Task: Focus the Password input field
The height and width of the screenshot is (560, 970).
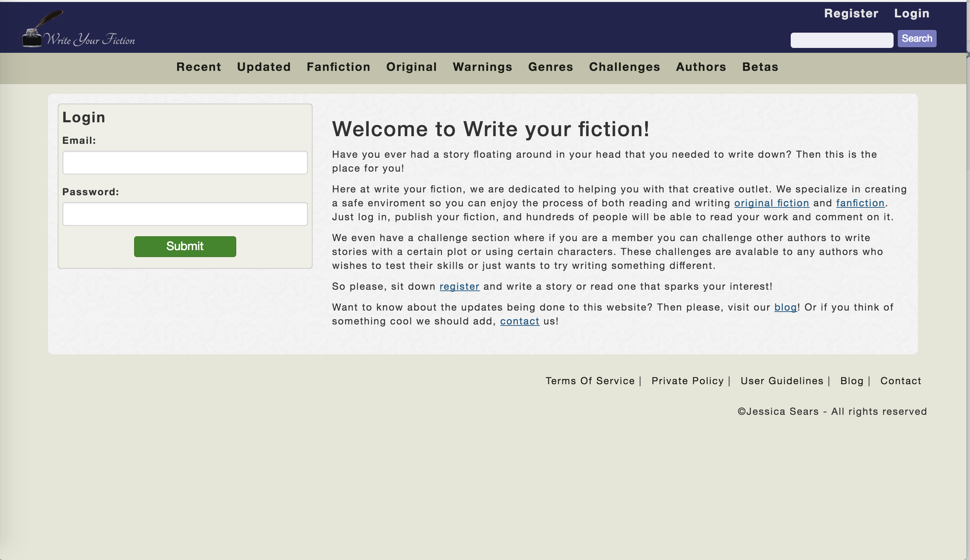Action: point(185,214)
